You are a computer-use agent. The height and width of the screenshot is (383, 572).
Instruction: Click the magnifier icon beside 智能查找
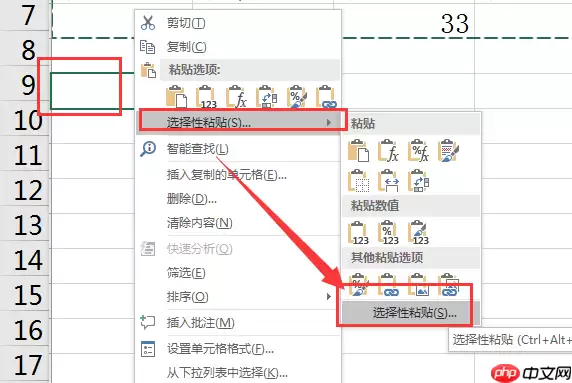coord(148,149)
